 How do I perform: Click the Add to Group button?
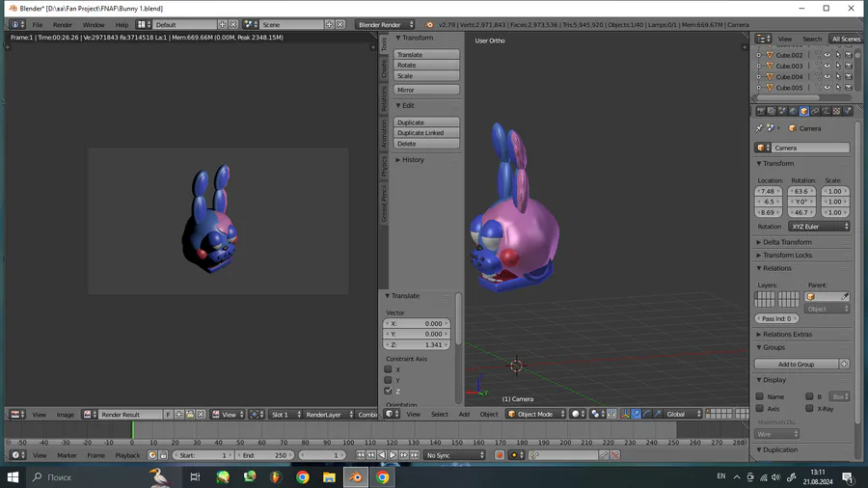click(x=796, y=364)
